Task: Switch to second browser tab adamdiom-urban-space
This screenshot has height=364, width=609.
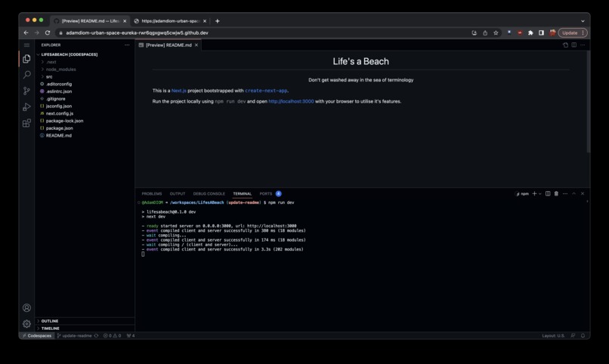Action: [171, 21]
